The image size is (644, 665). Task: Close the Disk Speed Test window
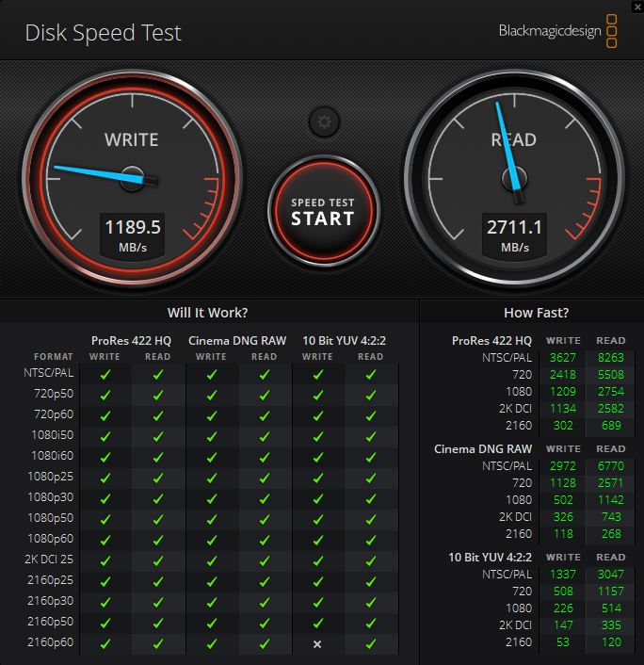[x=637, y=7]
